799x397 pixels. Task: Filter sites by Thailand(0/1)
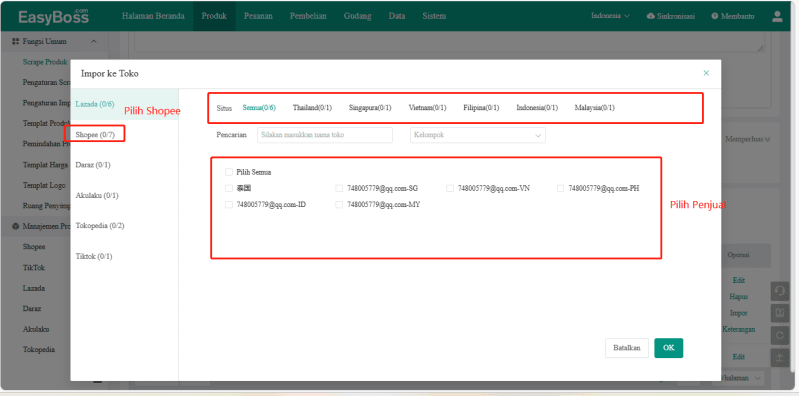[312, 108]
